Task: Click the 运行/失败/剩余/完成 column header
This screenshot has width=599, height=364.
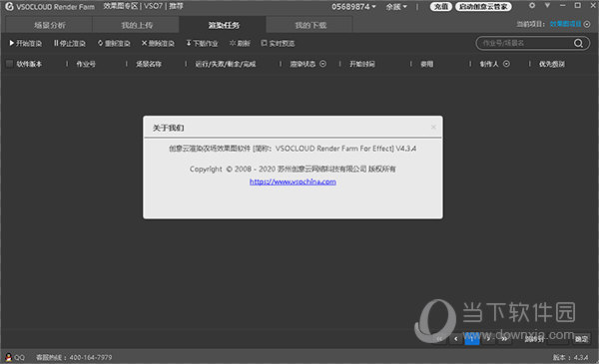Action: 226,64
